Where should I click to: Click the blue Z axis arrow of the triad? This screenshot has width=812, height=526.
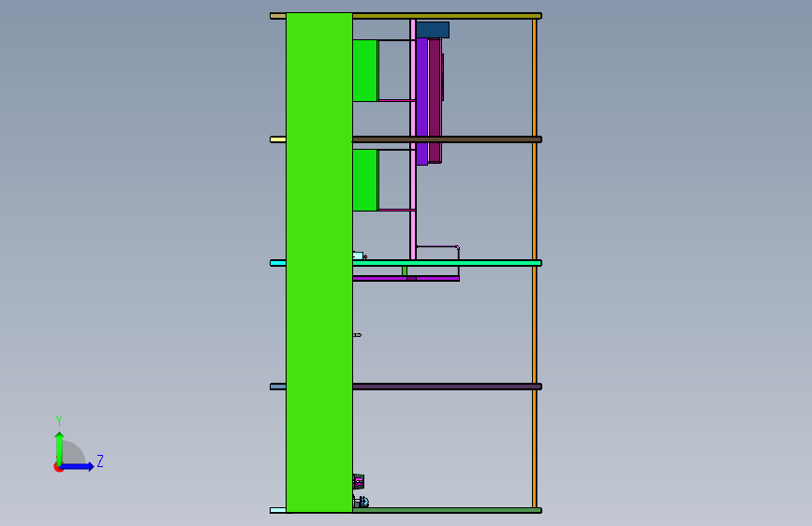[78, 466]
